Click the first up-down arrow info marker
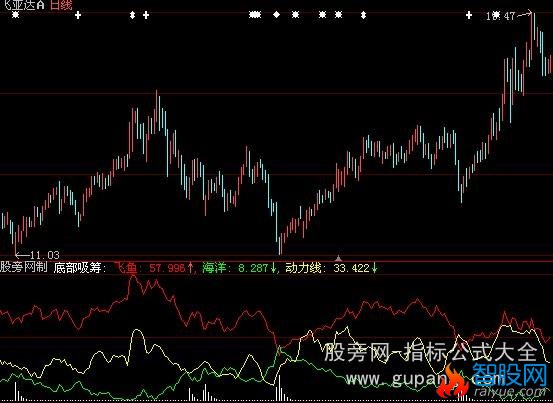The width and height of the screenshot is (553, 403). (132, 15)
